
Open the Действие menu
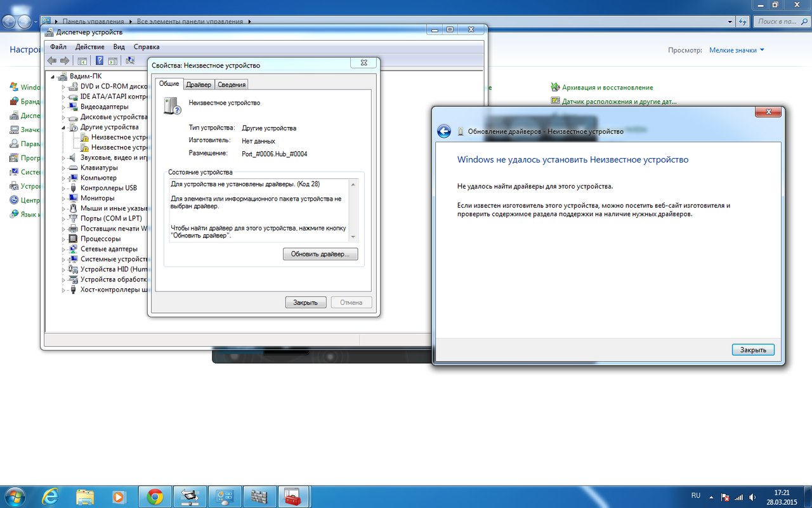click(x=89, y=47)
